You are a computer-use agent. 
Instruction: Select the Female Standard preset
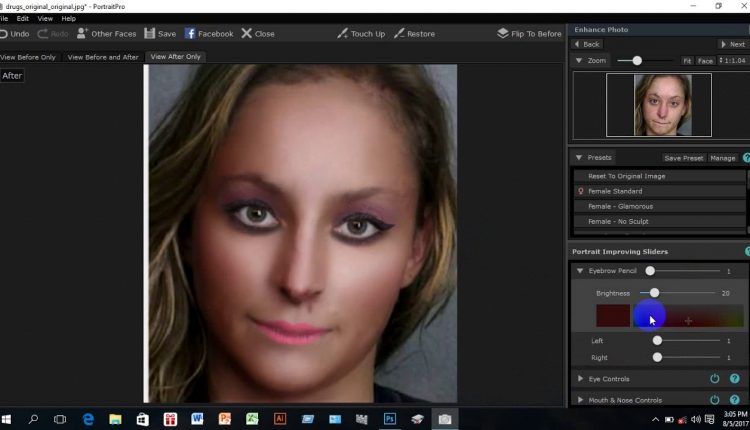(x=660, y=191)
